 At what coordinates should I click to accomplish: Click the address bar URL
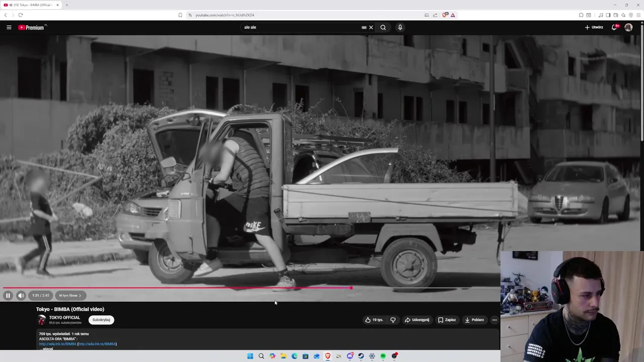point(225,15)
